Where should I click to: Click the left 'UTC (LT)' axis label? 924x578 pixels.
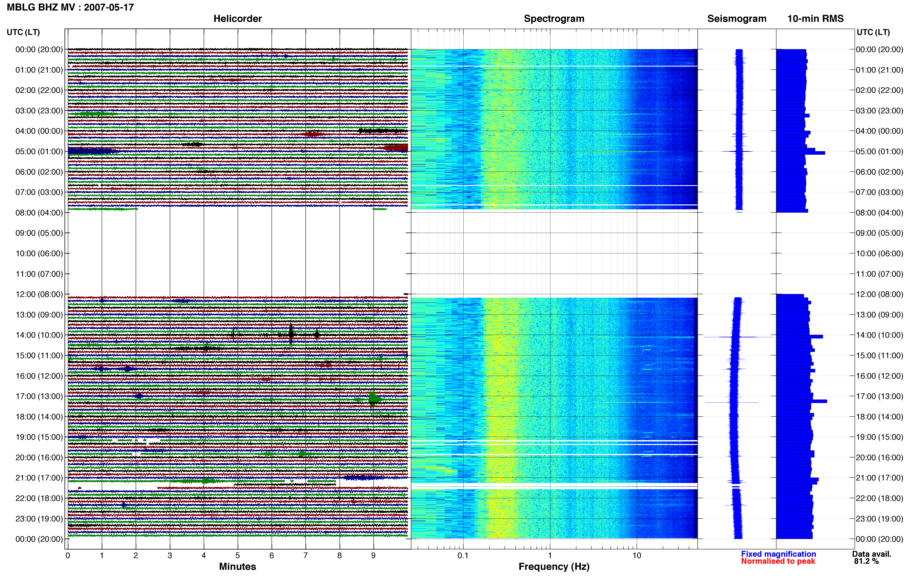(23, 32)
